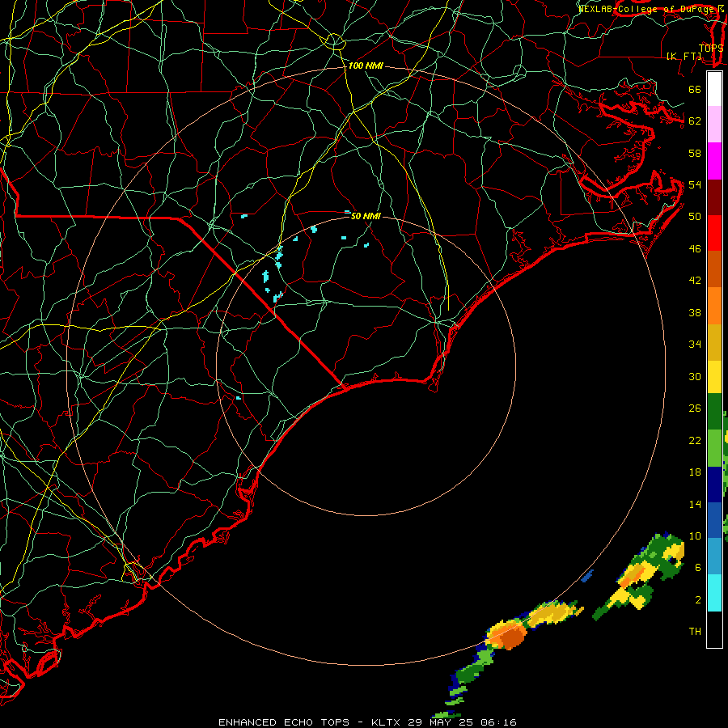This screenshot has width=728, height=728.
Task: Pick the light orange legend swatch
Action: pos(714,306)
